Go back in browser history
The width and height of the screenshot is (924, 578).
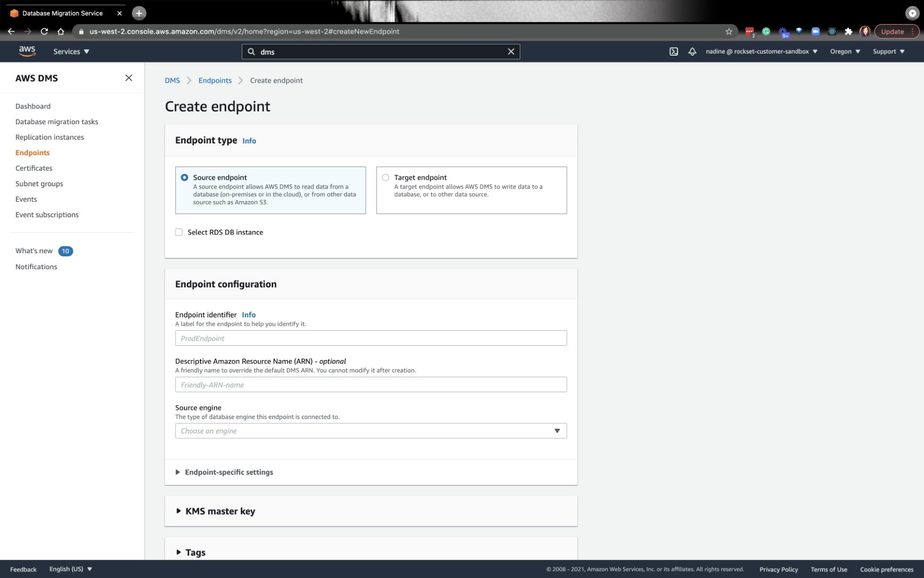pos(11,32)
